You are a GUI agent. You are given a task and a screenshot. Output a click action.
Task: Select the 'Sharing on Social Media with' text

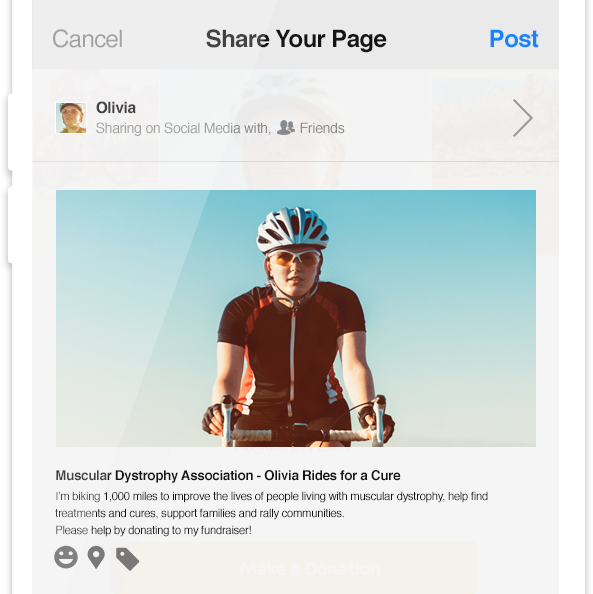[x=183, y=128]
